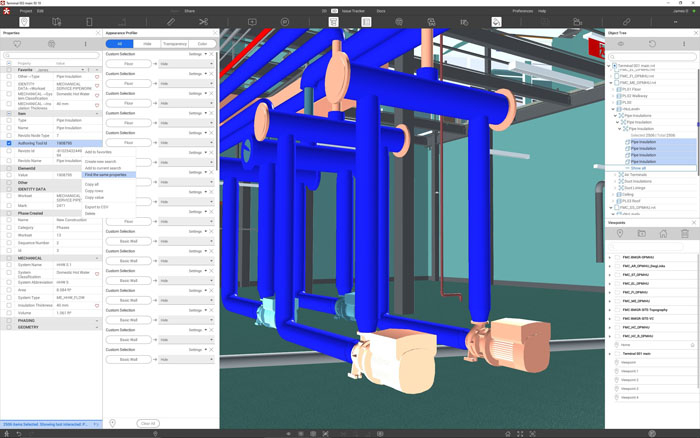The image size is (700, 438).
Task: Tick the Insulation Thickness property checkbox
Action: (9, 305)
